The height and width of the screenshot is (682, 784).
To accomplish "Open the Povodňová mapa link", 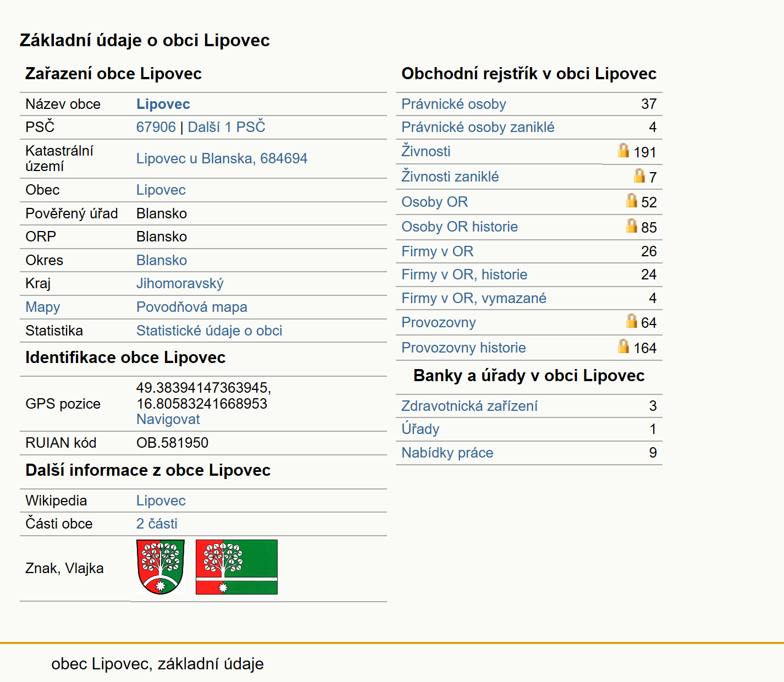I will pos(192,307).
